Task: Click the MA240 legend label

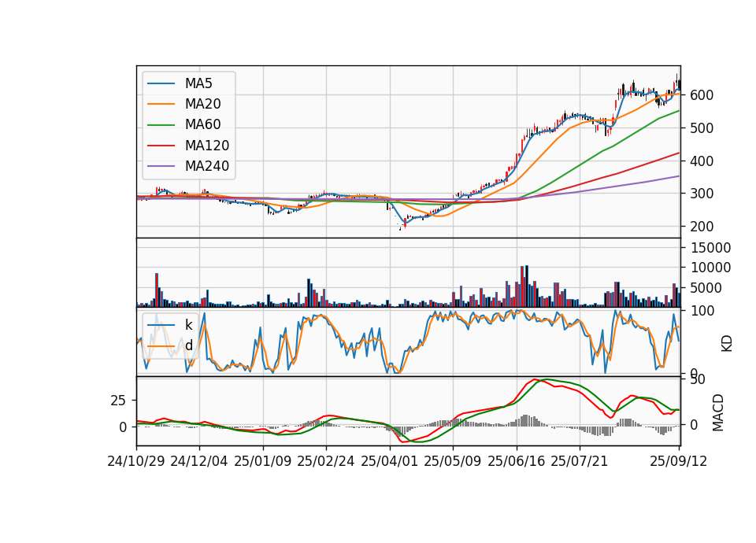Action: pyautogui.click(x=207, y=166)
